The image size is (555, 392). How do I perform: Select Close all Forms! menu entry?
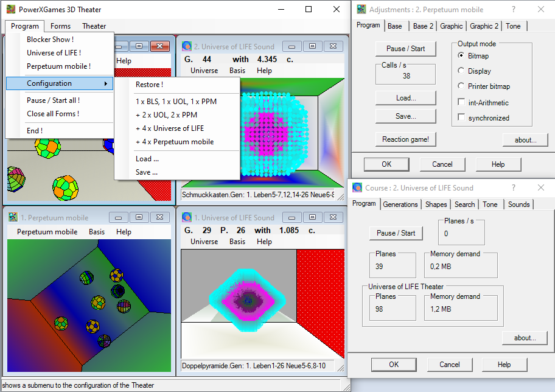60,114
